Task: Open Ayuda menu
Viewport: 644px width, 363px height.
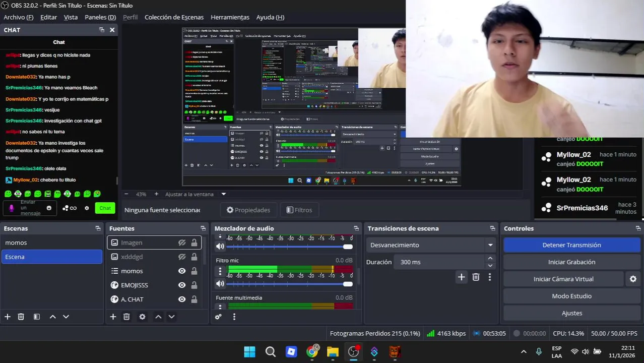Action: pos(270,17)
